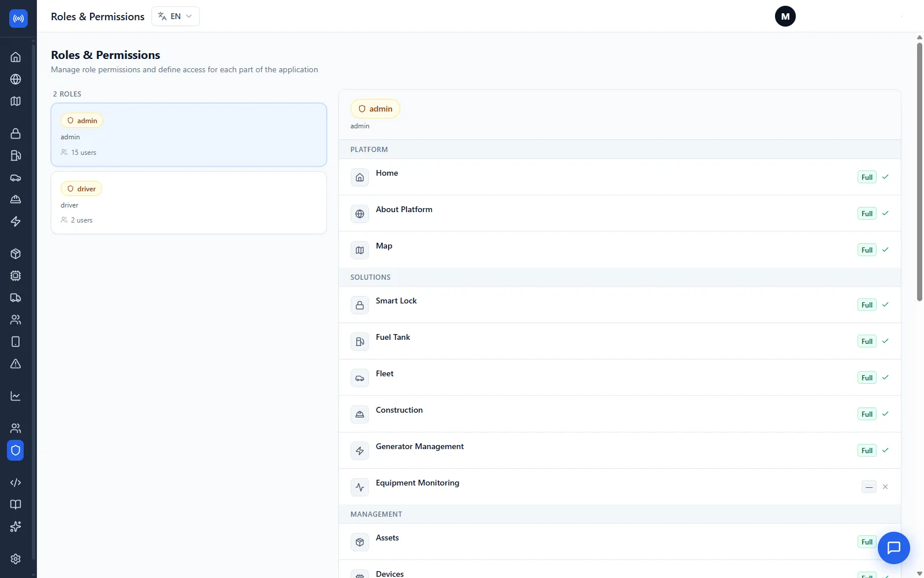924x578 pixels.
Task: Open Smart Lock padlock icon in sidebar
Action: tap(16, 134)
